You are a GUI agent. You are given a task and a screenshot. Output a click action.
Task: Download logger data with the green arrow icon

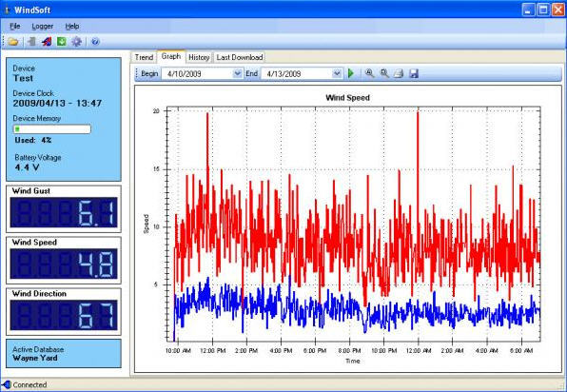click(62, 42)
